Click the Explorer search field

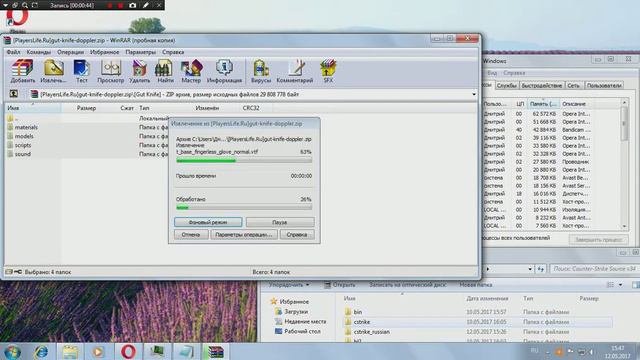[x=594, y=269]
